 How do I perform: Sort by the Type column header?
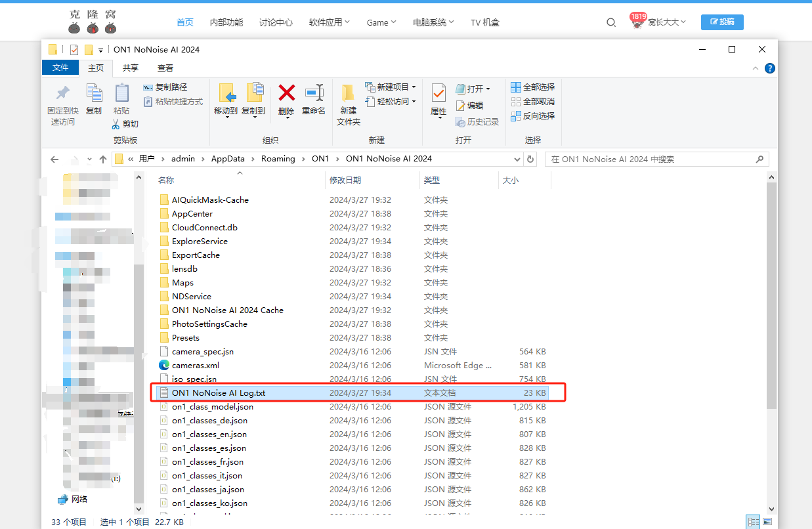click(459, 180)
